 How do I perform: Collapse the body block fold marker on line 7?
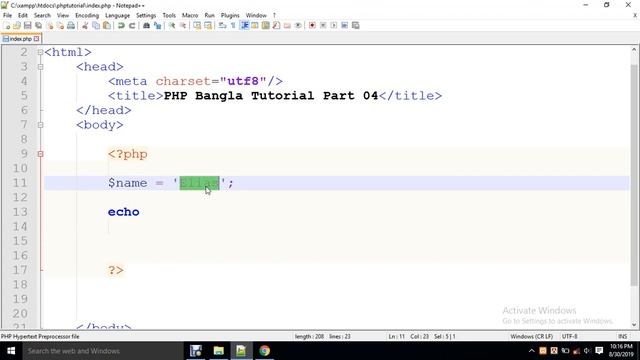point(40,125)
